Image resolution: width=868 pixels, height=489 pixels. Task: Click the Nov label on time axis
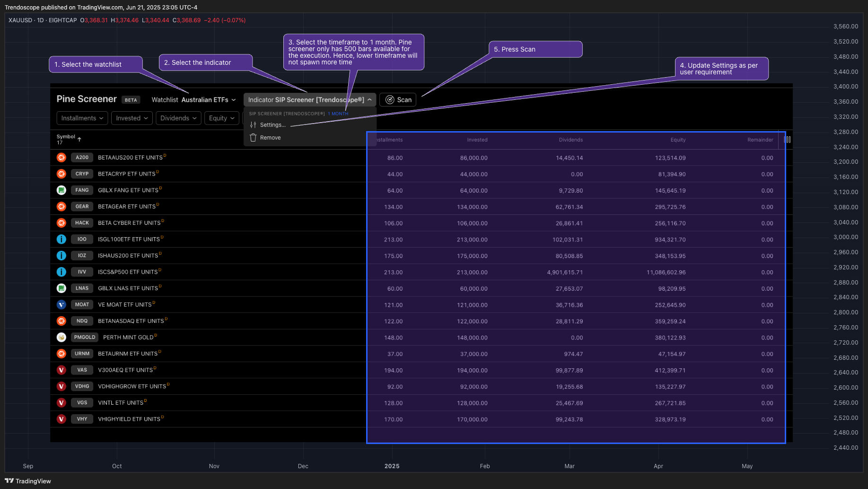click(214, 466)
